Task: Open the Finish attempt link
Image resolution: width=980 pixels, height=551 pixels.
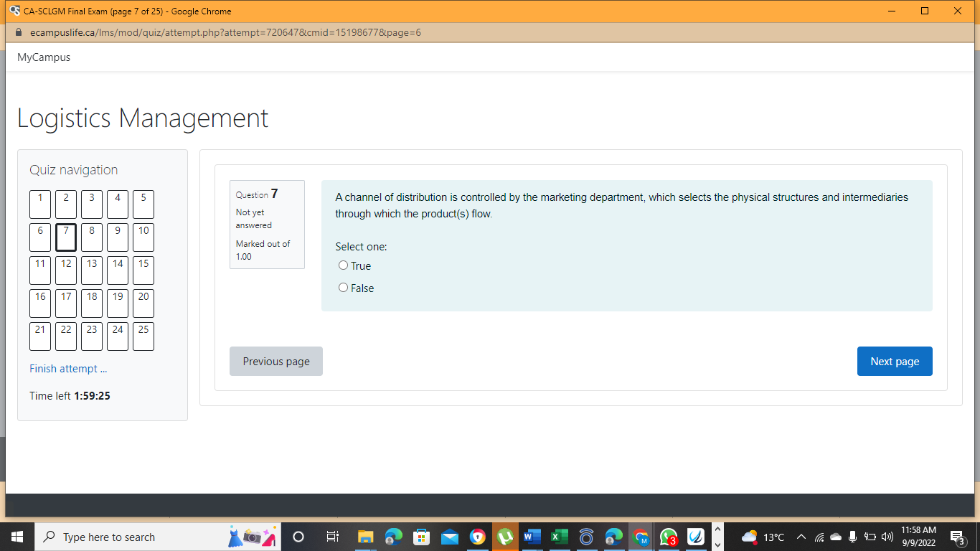Action: click(67, 368)
